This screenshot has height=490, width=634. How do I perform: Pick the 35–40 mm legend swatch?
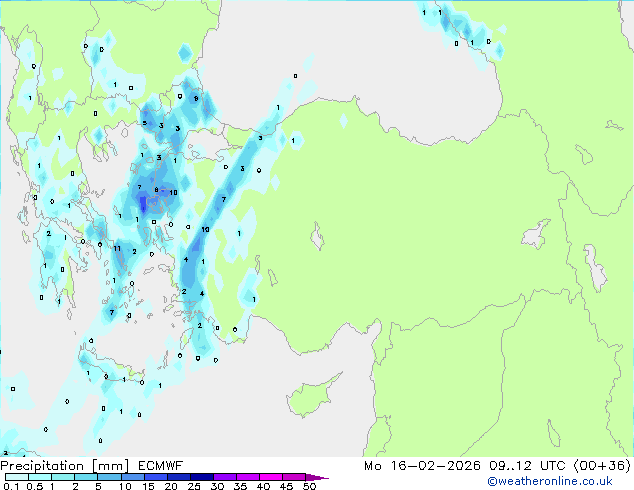tap(247, 477)
